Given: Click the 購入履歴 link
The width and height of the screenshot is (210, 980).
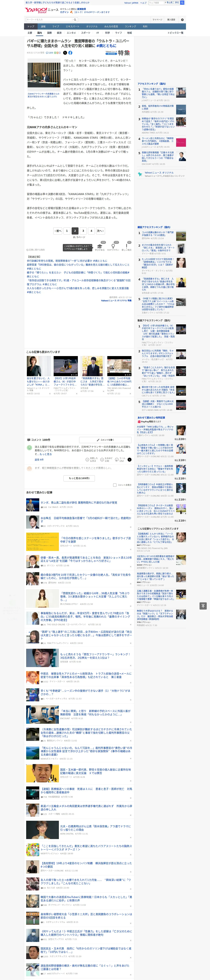Looking at the screenshot, I should [x=171, y=20].
